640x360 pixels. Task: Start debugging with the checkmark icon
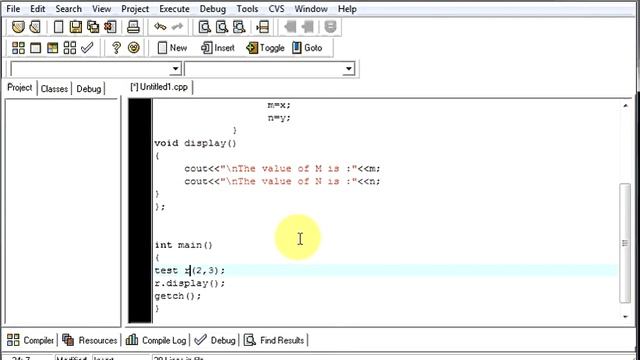pos(87,48)
